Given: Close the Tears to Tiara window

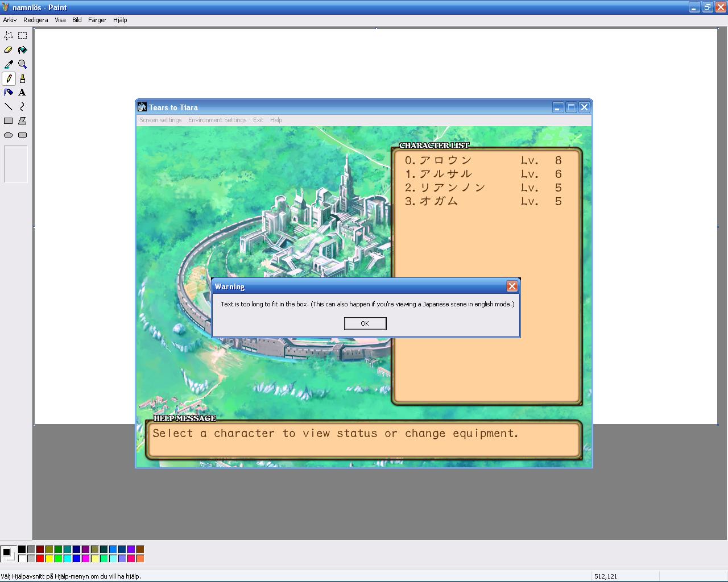Looking at the screenshot, I should click(x=584, y=107).
